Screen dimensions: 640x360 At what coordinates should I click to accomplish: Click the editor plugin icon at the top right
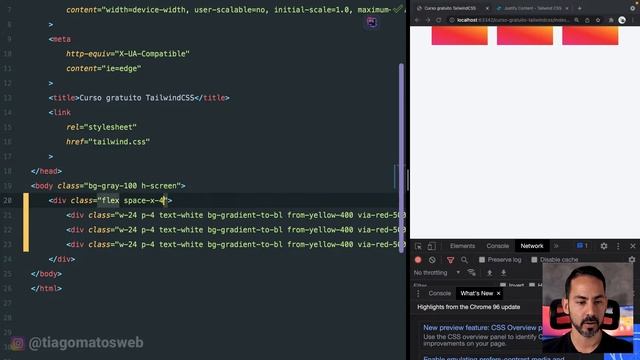(371, 22)
